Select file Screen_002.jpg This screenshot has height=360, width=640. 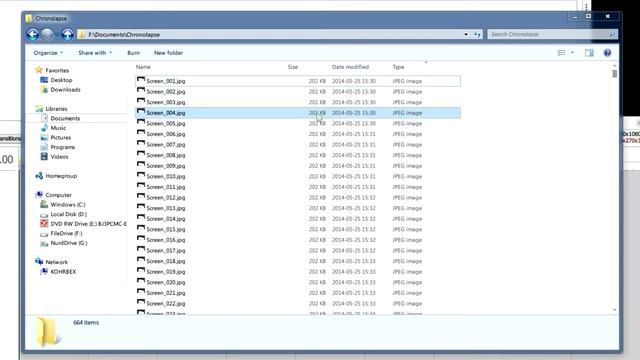point(298,91)
